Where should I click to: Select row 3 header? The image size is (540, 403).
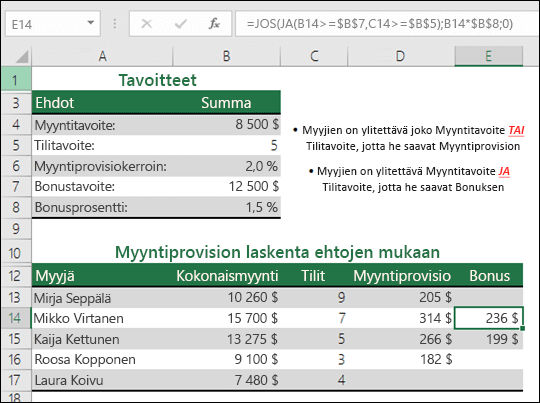click(15, 103)
